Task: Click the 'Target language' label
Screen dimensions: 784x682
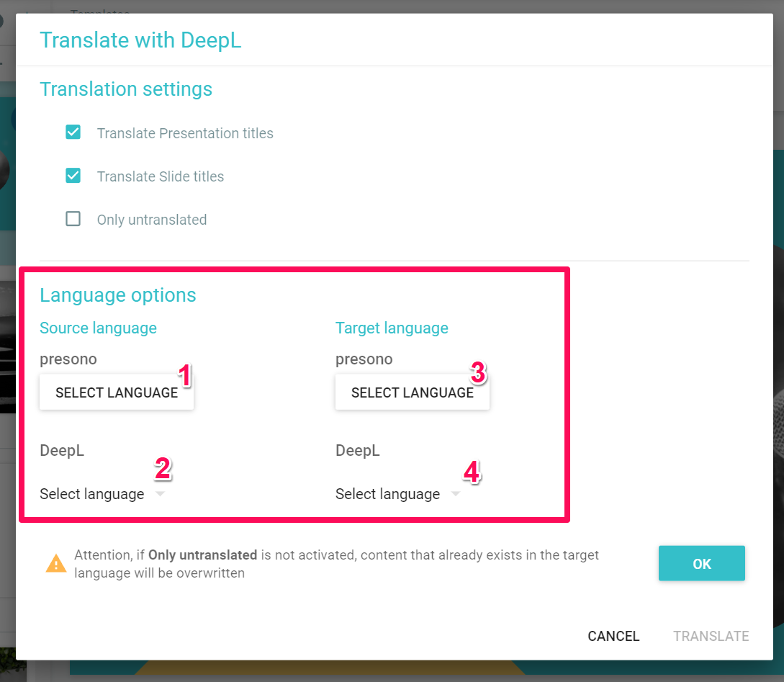Action: (392, 328)
